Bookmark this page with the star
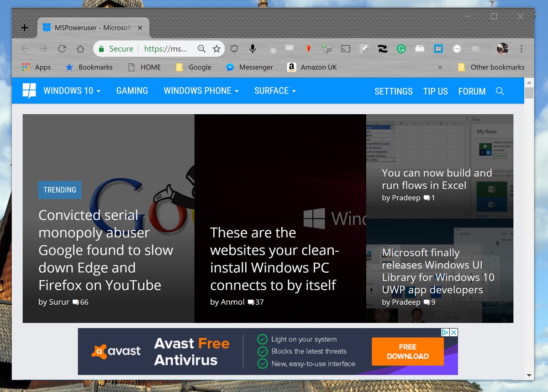Screen dimensions: 548x392 (x=216, y=49)
